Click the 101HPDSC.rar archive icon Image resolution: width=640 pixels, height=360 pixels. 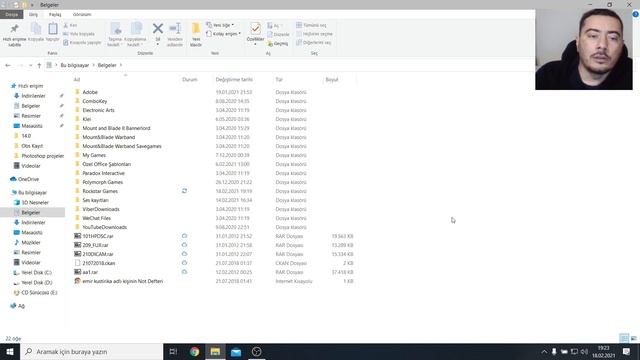click(78, 236)
